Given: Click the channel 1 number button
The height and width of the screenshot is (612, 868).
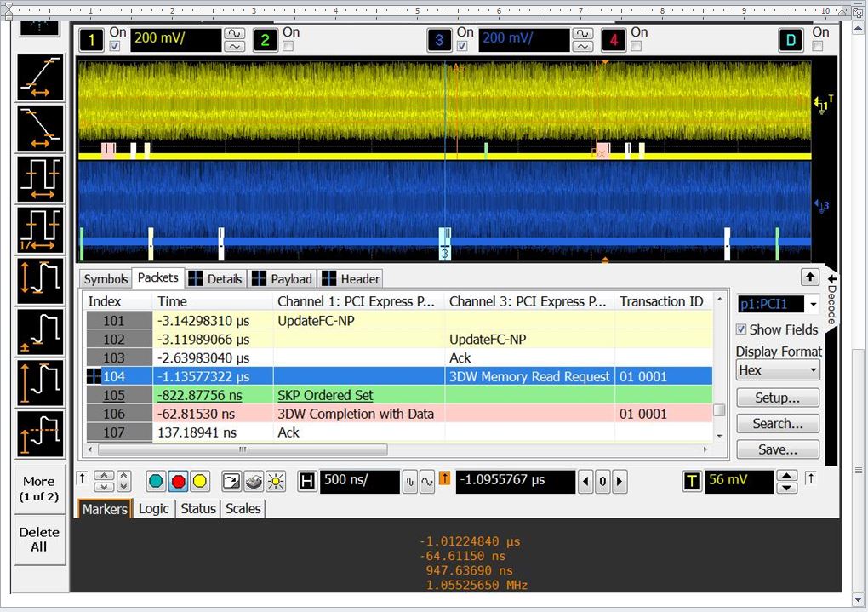Looking at the screenshot, I should click(x=91, y=40).
